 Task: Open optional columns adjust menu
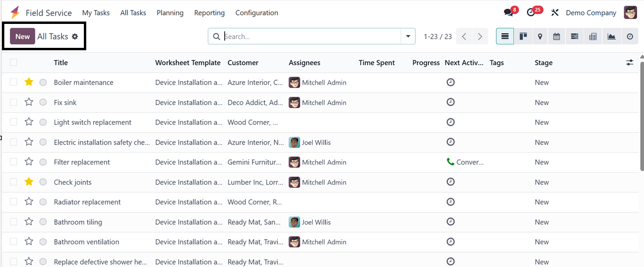coord(630,62)
